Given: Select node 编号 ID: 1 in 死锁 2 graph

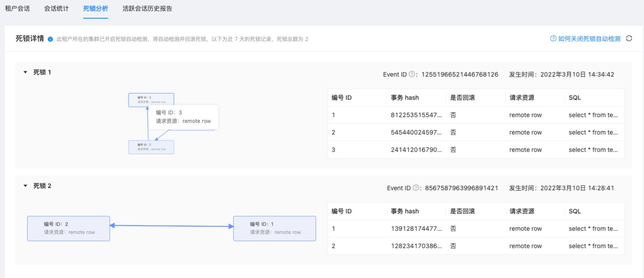Looking at the screenshot, I should click(x=275, y=229).
